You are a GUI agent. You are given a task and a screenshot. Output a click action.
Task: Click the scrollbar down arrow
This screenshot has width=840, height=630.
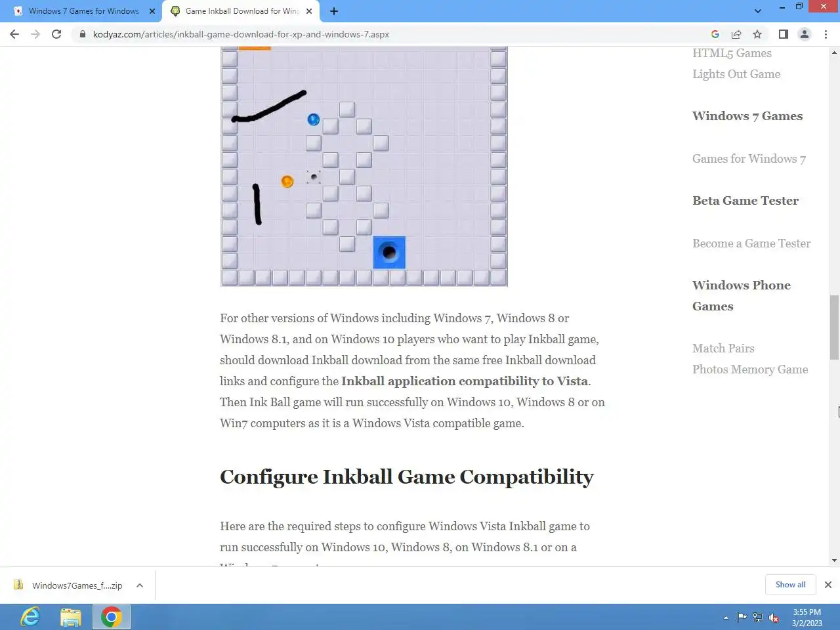pyautogui.click(x=834, y=560)
